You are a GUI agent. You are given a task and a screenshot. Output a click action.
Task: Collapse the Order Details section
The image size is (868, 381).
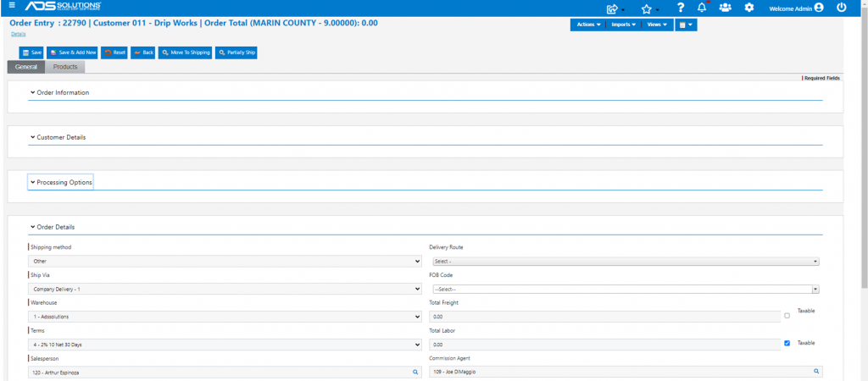tap(53, 227)
